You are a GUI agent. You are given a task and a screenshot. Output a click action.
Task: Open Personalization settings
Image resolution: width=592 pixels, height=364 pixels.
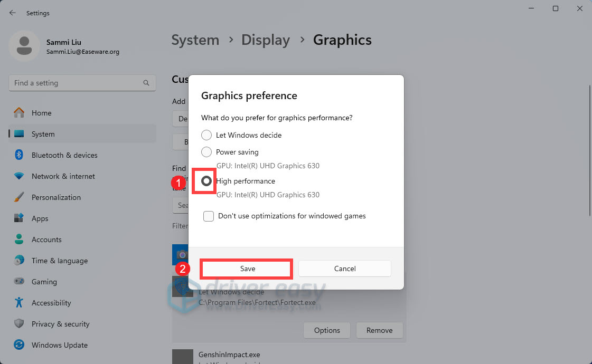point(19,197)
